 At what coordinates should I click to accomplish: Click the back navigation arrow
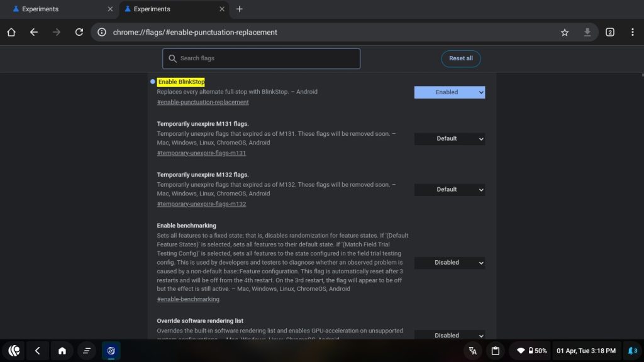click(x=34, y=32)
